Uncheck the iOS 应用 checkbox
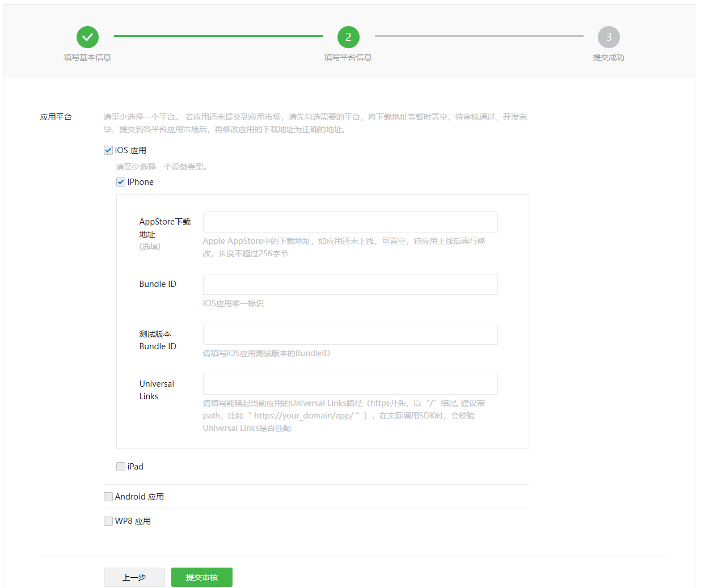705x588 pixels. pyautogui.click(x=108, y=150)
